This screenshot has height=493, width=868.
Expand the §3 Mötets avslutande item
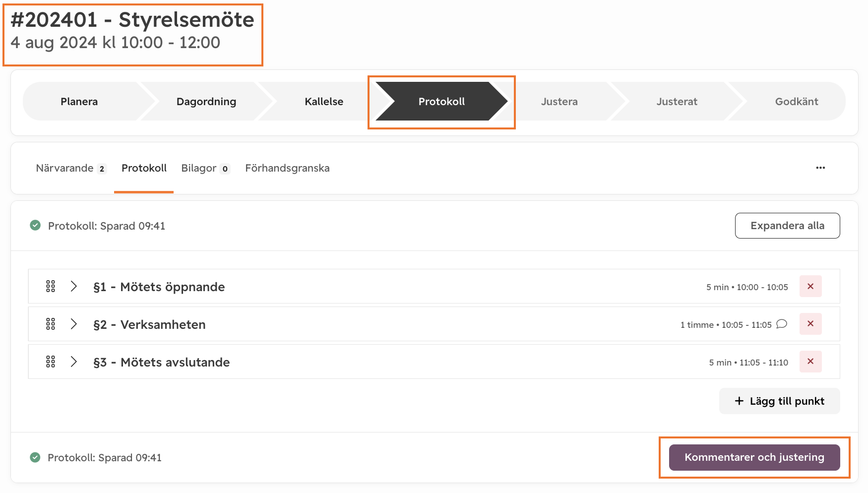(x=74, y=362)
